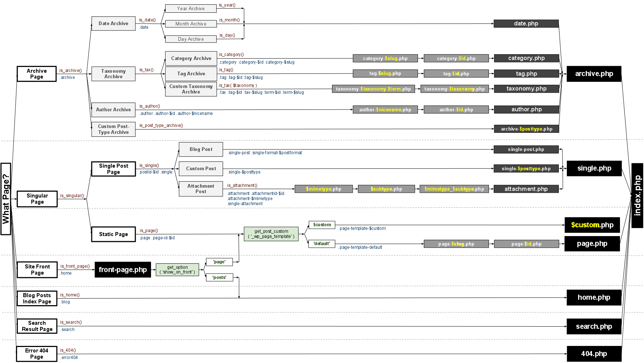Click the Blog Post box
This screenshot has width=644, height=363.
(201, 149)
